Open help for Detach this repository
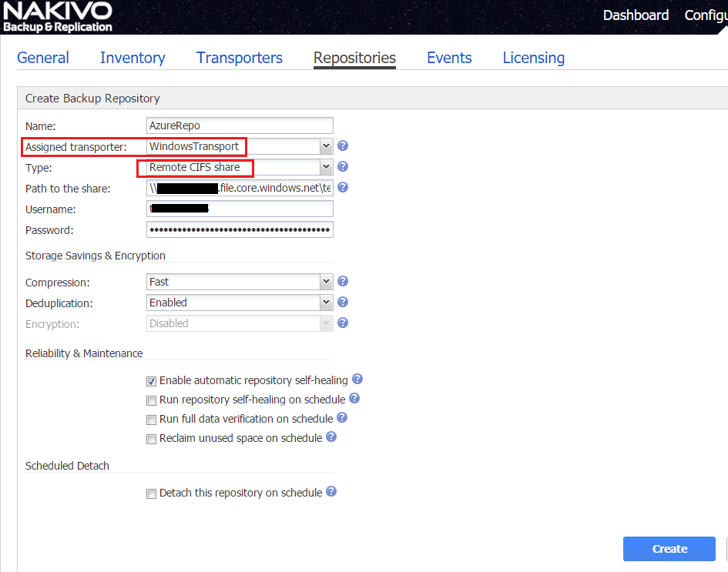The image size is (728, 572). 331,491
